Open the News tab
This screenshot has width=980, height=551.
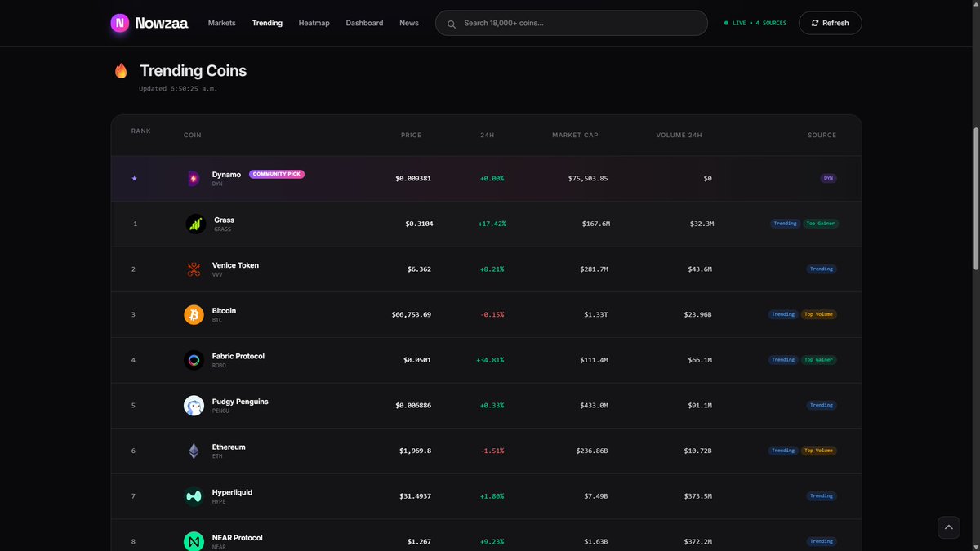(409, 23)
